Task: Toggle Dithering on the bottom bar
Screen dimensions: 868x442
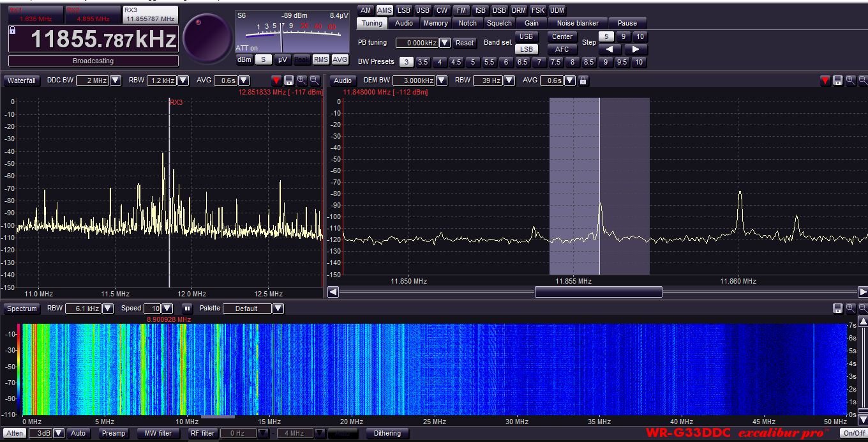Action: [x=387, y=433]
